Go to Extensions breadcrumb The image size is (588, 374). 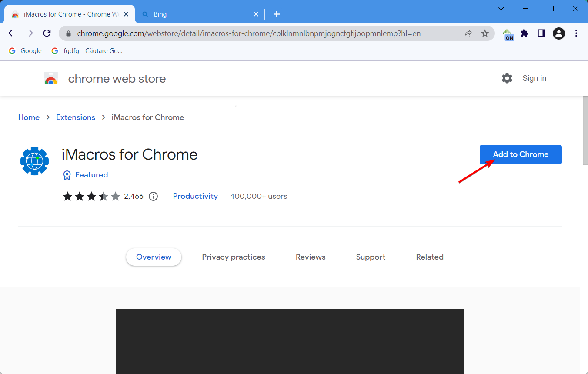[x=76, y=117]
